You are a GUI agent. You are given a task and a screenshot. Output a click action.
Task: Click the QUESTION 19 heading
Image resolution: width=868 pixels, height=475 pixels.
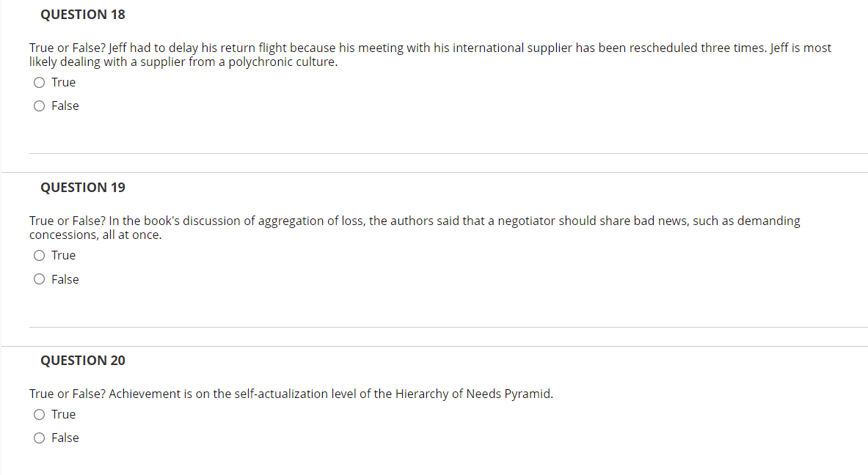(83, 188)
